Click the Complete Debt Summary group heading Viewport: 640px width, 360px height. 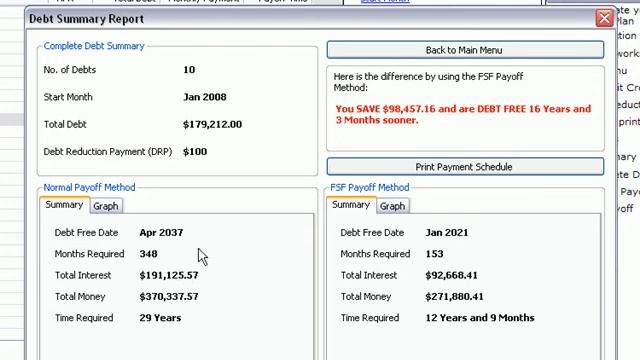coord(94,46)
